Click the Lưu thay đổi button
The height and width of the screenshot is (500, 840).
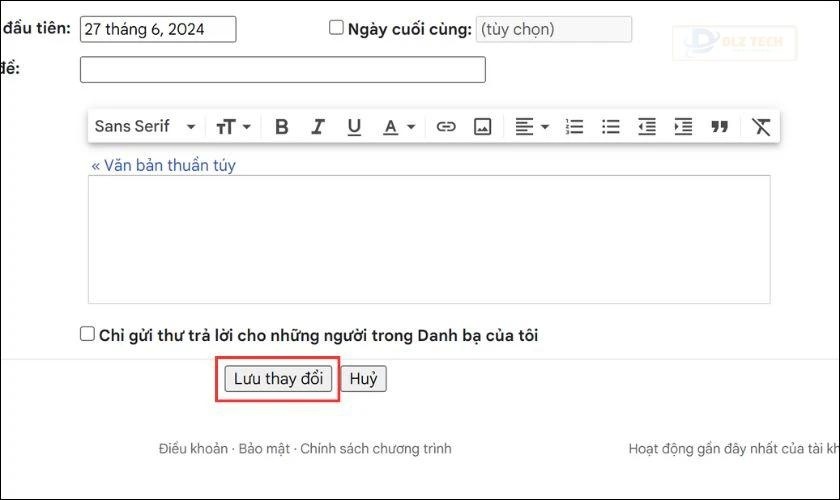(278, 380)
